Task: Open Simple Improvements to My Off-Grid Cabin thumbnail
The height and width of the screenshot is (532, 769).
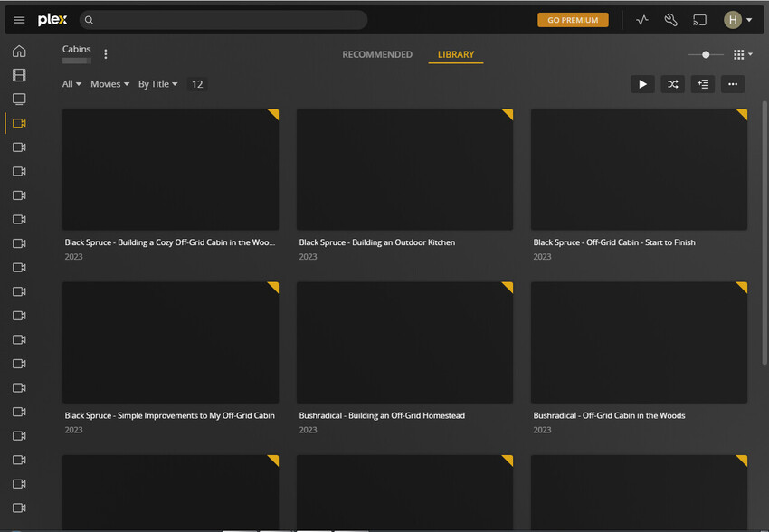Action: pyautogui.click(x=171, y=343)
